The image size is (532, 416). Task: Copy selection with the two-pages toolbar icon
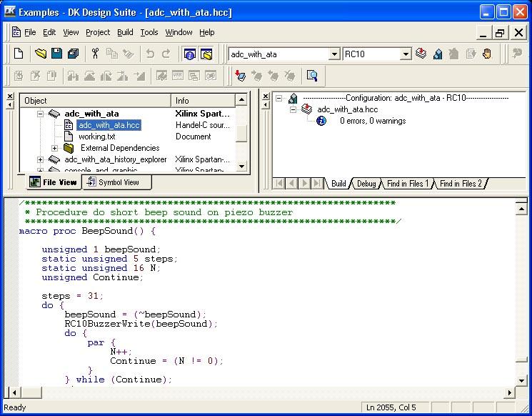point(111,54)
